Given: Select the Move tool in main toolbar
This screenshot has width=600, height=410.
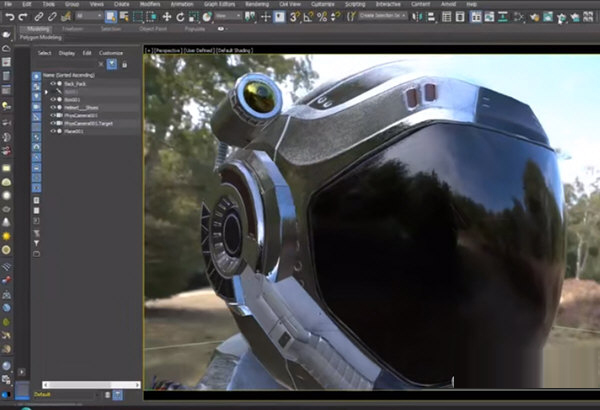Looking at the screenshot, I should point(166,17).
